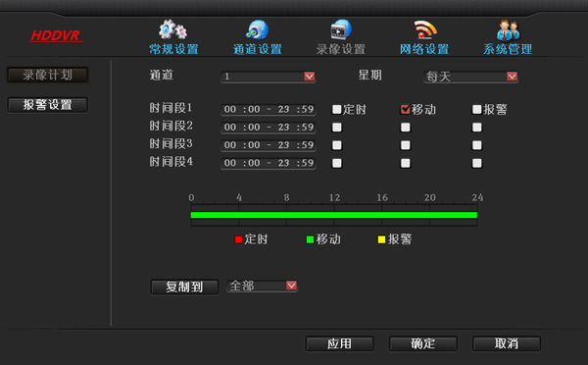
Task: Expand the 通道 dropdown arrow
Action: 310,77
